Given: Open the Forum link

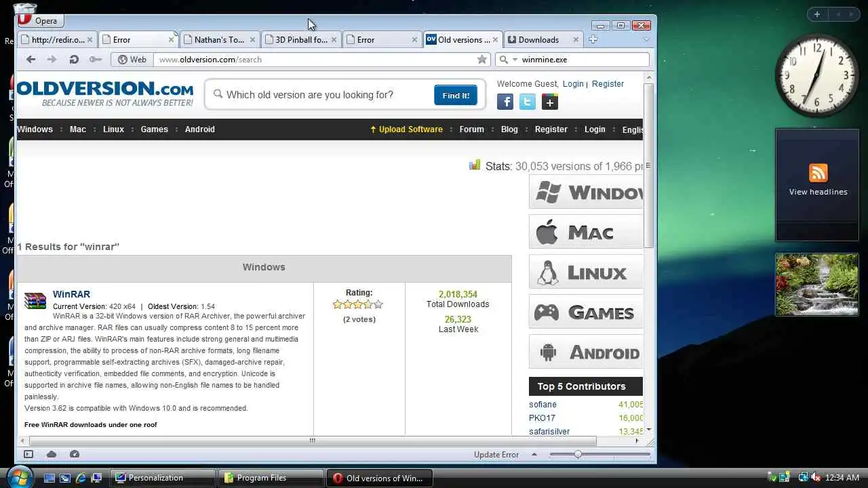Looking at the screenshot, I should pos(472,129).
